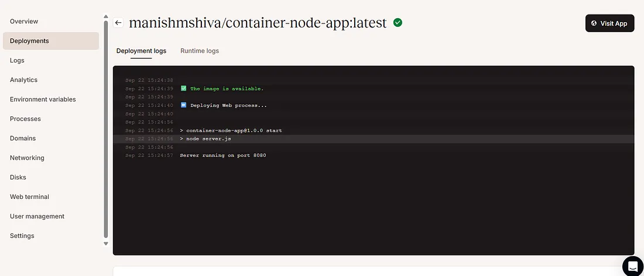
Task: Click the blue deploying icon in logs
Action: (183, 106)
